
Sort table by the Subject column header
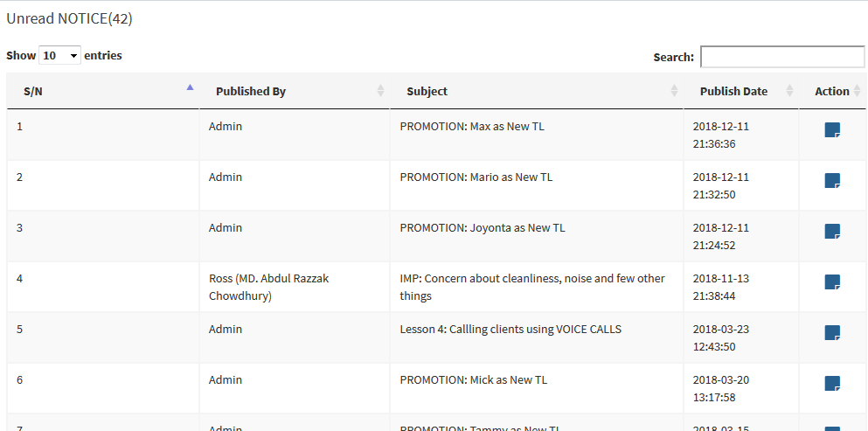427,91
